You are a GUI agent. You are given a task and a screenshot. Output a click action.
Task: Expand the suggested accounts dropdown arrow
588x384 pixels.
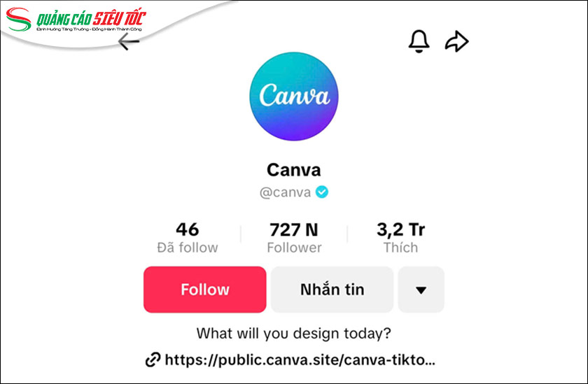coord(421,289)
